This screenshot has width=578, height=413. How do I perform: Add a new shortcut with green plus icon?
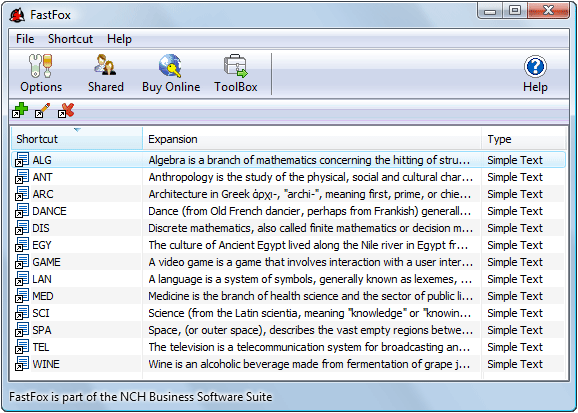[20, 110]
